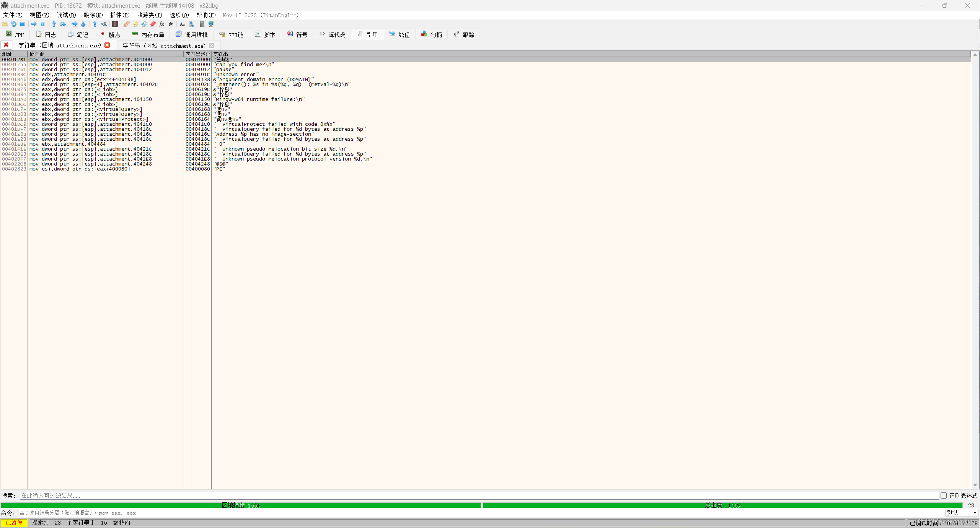Enable the 正则表达式 regex checkbox
Screen dimensions: 980x528
pyautogui.click(x=944, y=495)
